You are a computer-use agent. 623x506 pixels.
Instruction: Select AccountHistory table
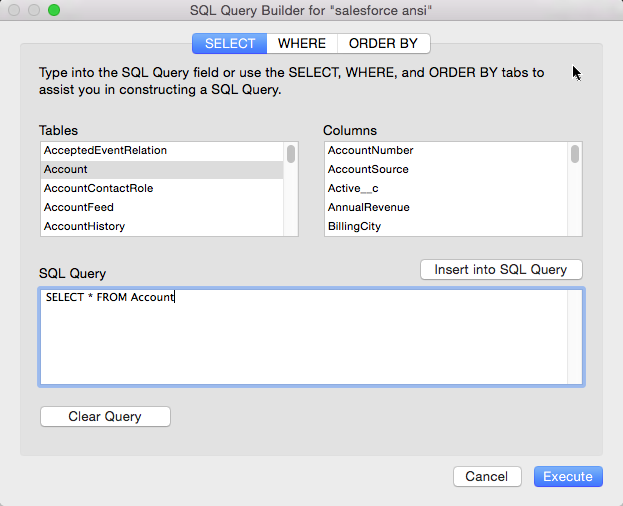point(162,226)
